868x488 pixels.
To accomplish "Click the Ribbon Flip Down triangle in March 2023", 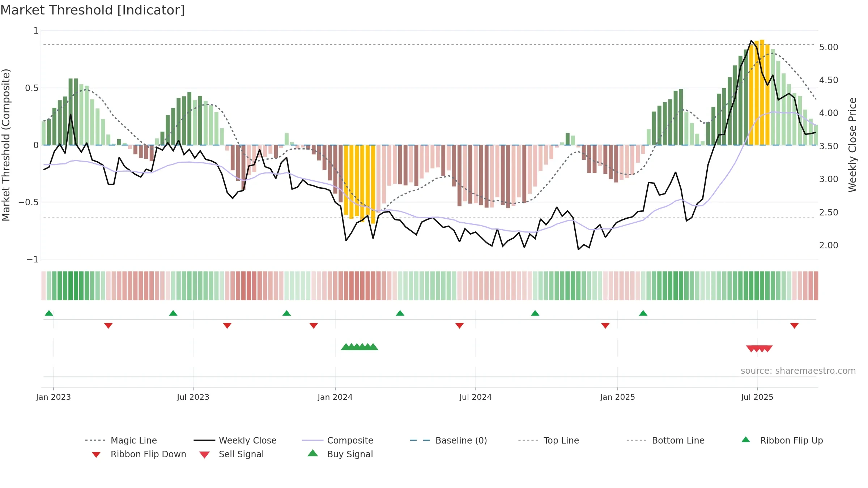I will click(x=108, y=326).
